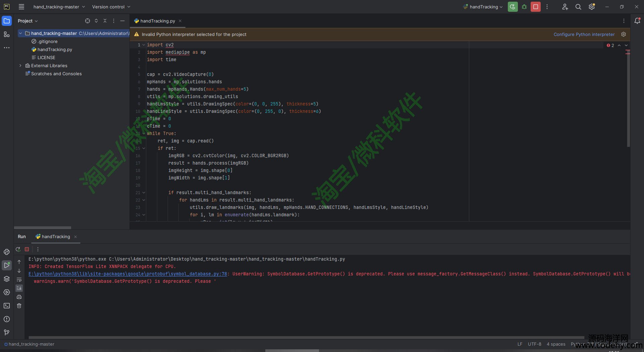The width and height of the screenshot is (644, 352).
Task: Expand External Libraries node
Action: coord(20,65)
